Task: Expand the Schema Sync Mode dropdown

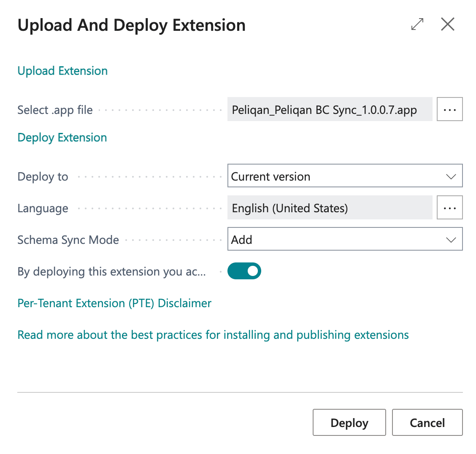Action: [345, 239]
